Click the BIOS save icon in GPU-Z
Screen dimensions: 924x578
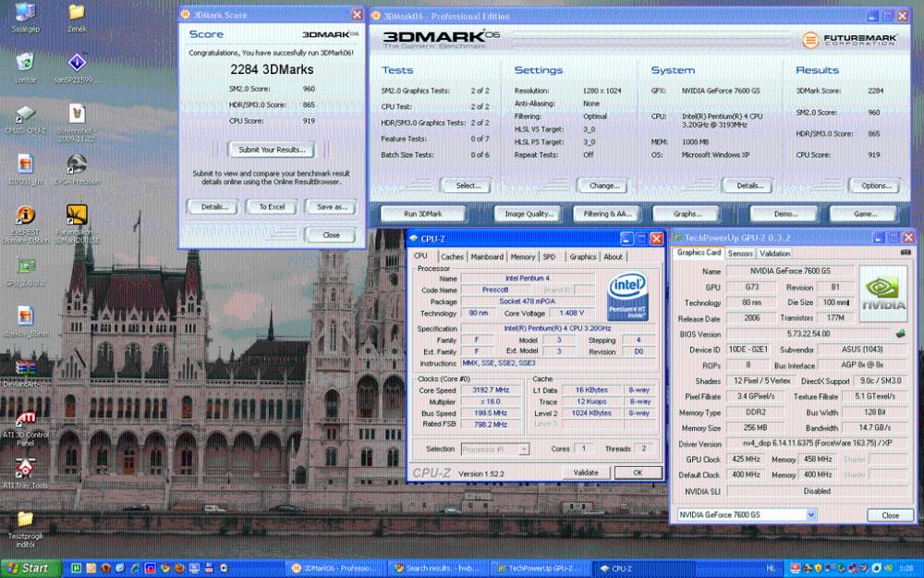tap(900, 334)
